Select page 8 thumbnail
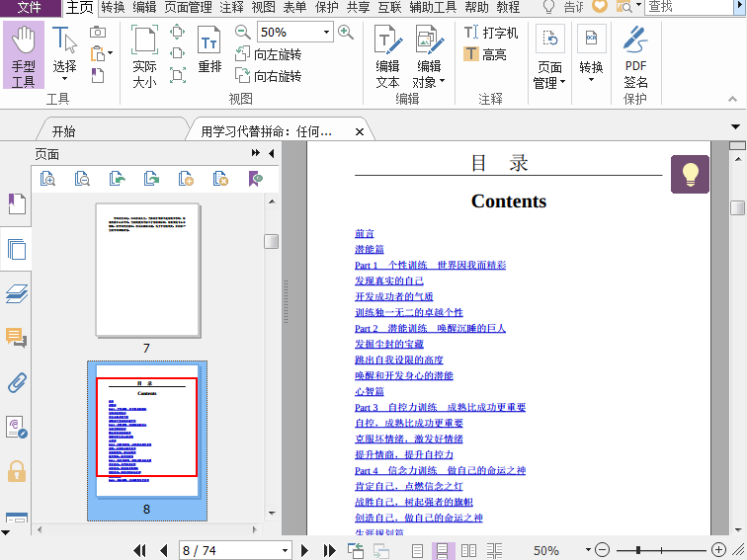Viewport: 747px width, 560px height. point(147,431)
